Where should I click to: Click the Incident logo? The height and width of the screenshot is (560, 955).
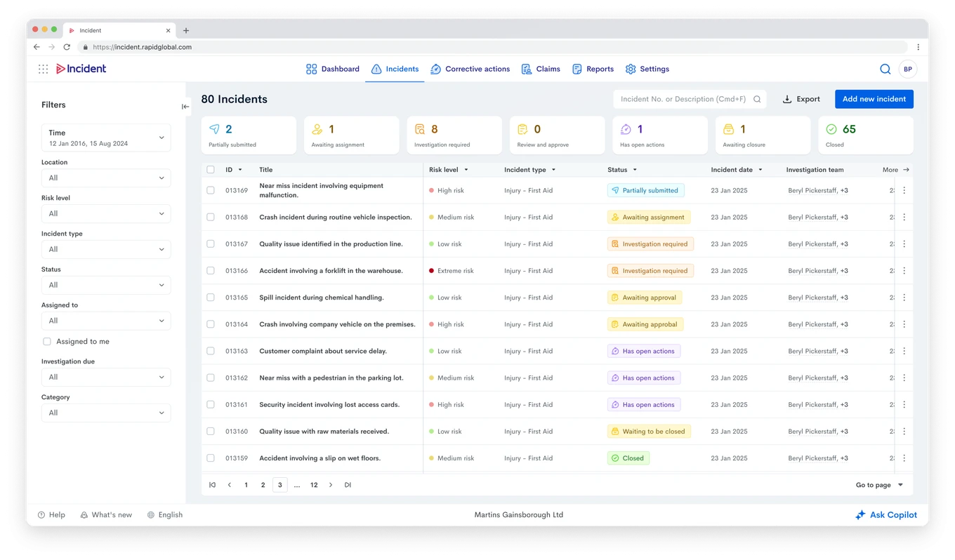point(81,69)
